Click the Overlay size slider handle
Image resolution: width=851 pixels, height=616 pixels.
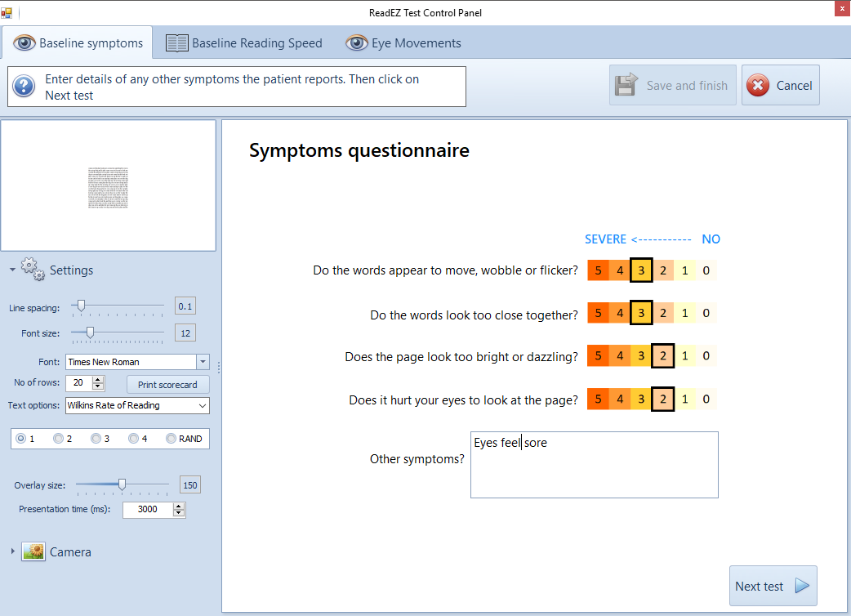[x=122, y=484]
